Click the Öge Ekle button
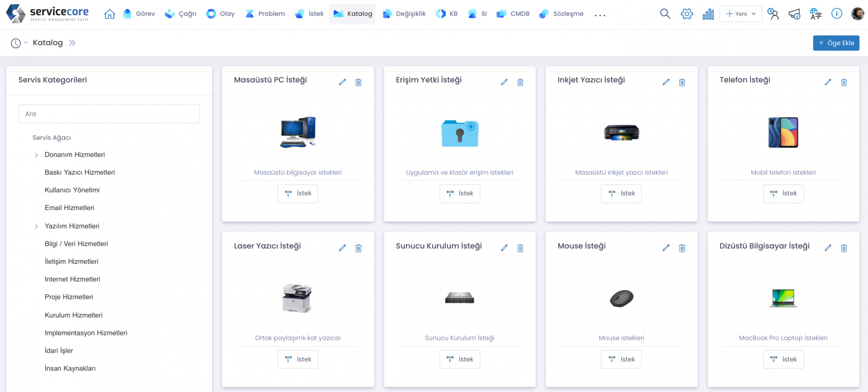 (836, 43)
